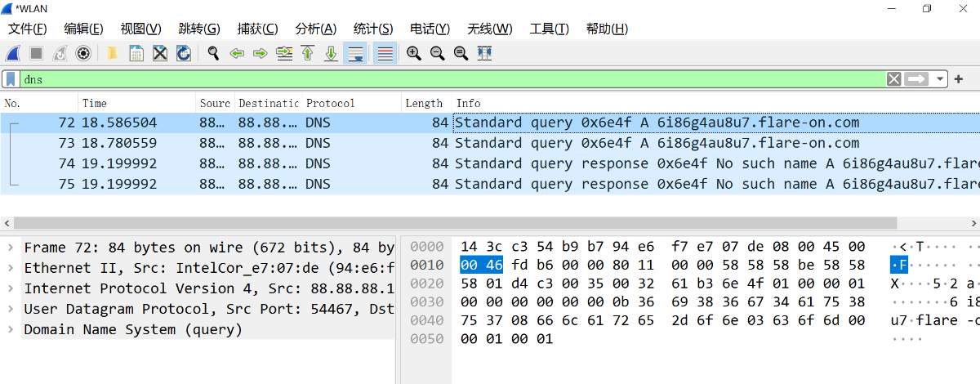This screenshot has height=384, width=980.
Task: Go to a specified packet
Action: [284, 54]
